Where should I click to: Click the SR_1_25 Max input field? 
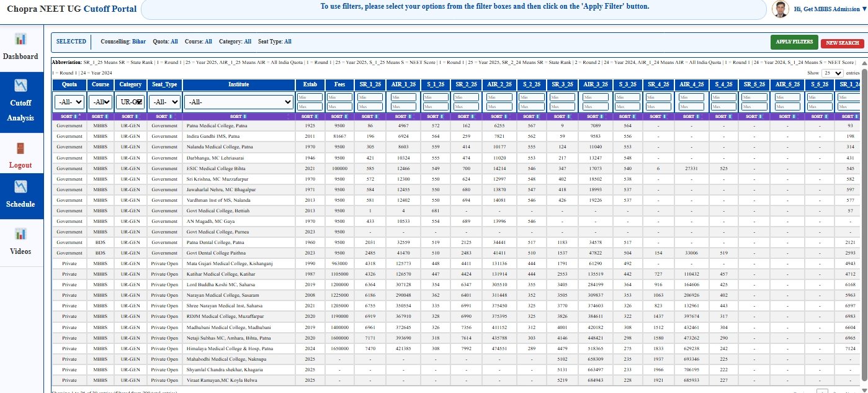click(x=370, y=107)
